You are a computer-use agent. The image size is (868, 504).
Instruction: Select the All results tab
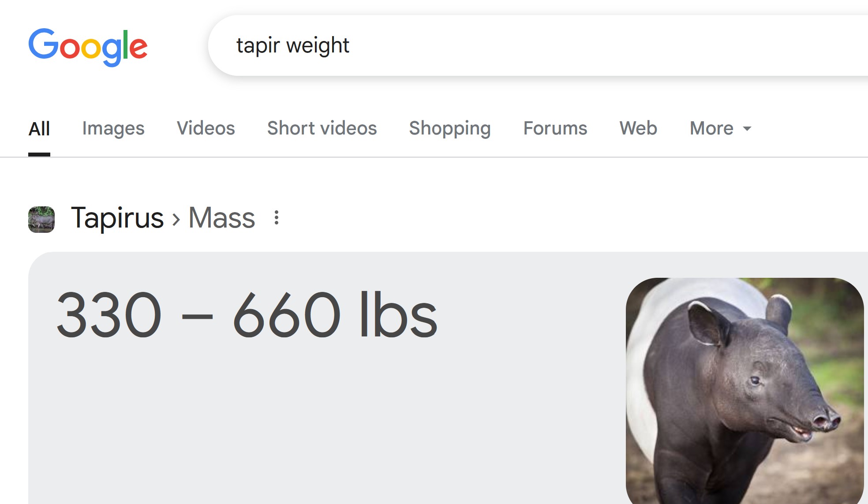[39, 129]
